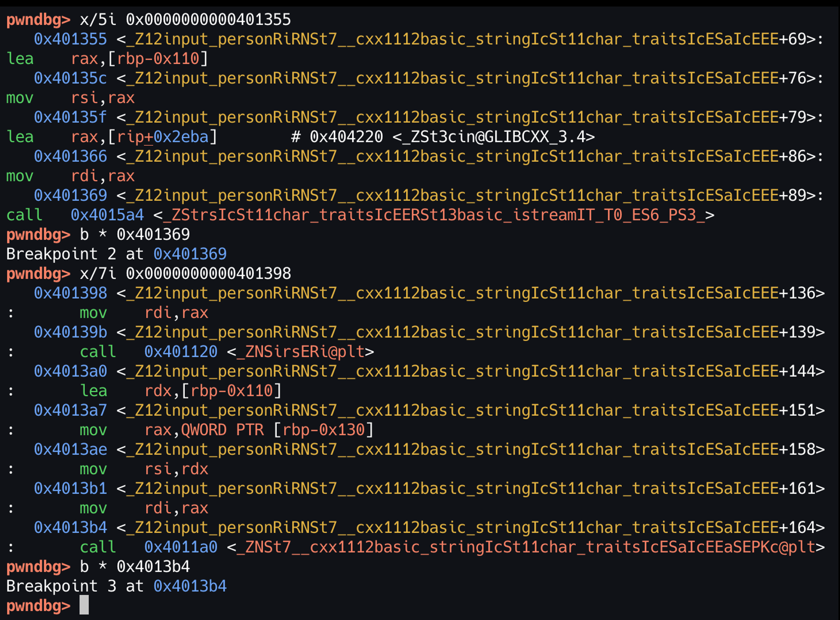
Task: Click address 0x401398 at offset +136
Action: point(70,293)
